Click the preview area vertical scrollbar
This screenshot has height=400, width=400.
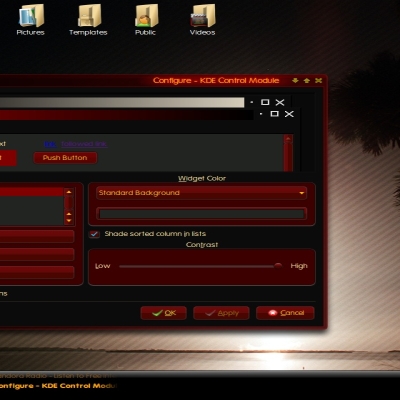[288, 153]
